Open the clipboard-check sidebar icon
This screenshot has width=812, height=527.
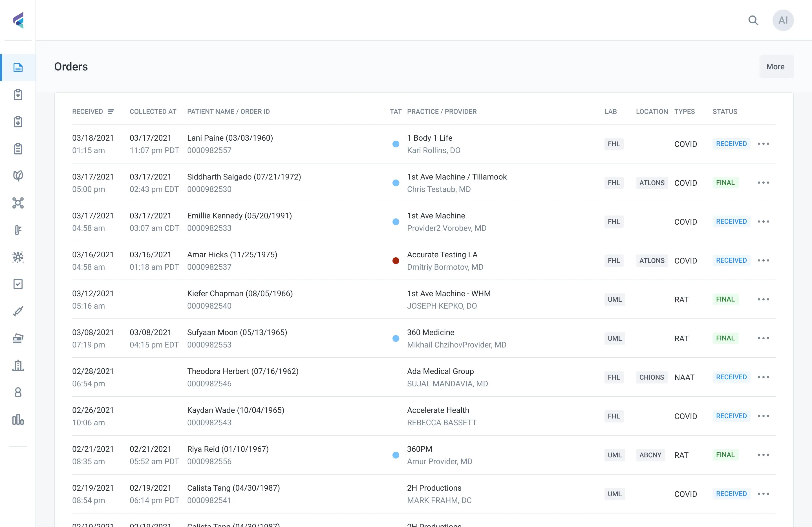click(18, 94)
